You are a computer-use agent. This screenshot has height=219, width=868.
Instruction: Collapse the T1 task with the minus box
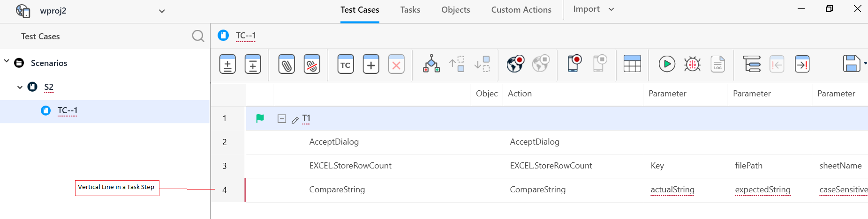(281, 119)
